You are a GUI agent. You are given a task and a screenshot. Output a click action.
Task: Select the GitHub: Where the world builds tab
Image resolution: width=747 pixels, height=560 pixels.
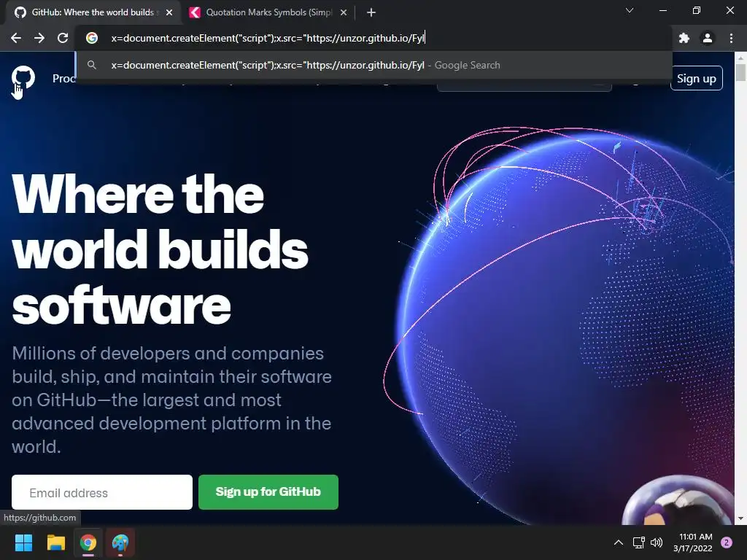[93, 12]
